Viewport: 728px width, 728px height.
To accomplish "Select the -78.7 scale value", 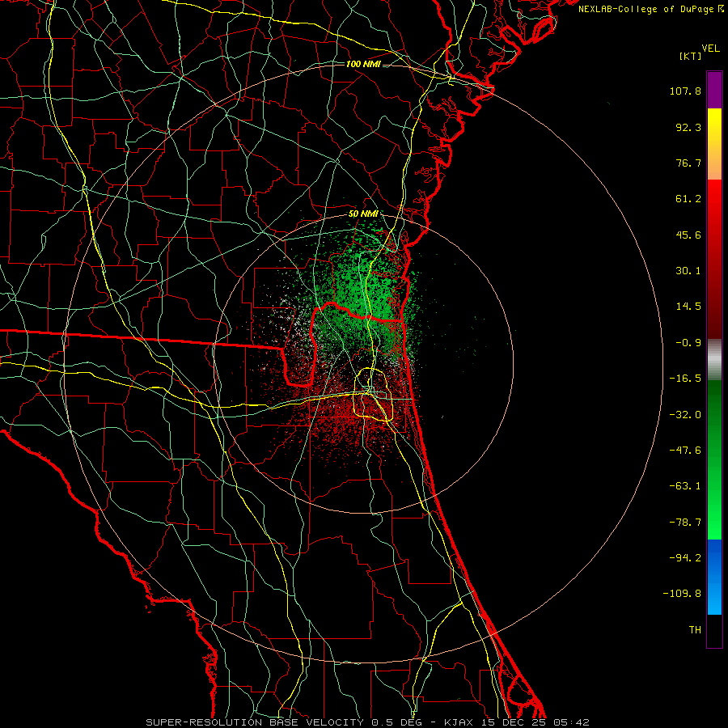I will [x=685, y=523].
